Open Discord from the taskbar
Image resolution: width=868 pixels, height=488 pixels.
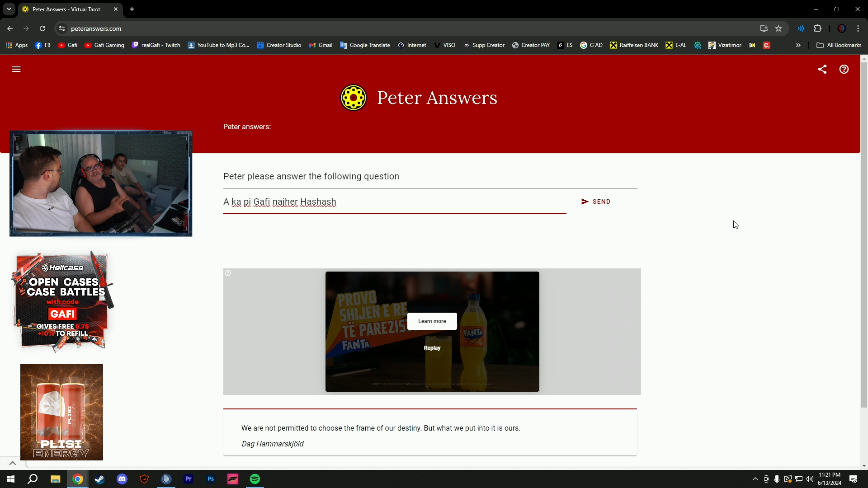pyautogui.click(x=122, y=479)
